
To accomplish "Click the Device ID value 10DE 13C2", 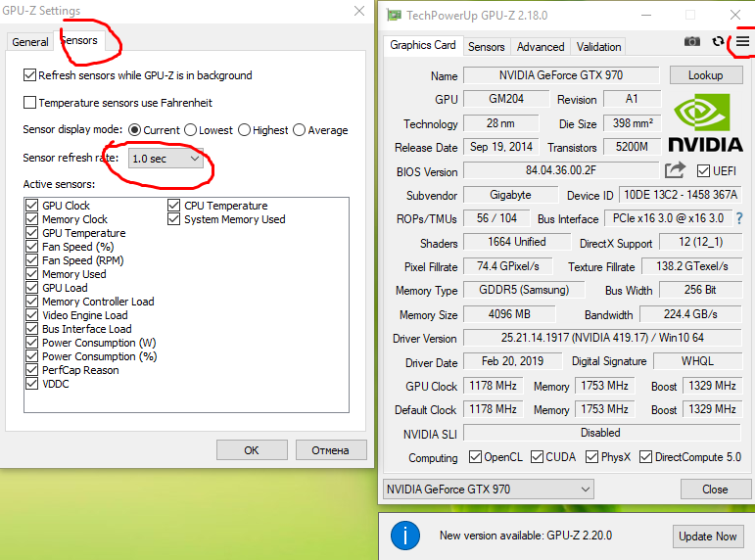I will click(681, 195).
